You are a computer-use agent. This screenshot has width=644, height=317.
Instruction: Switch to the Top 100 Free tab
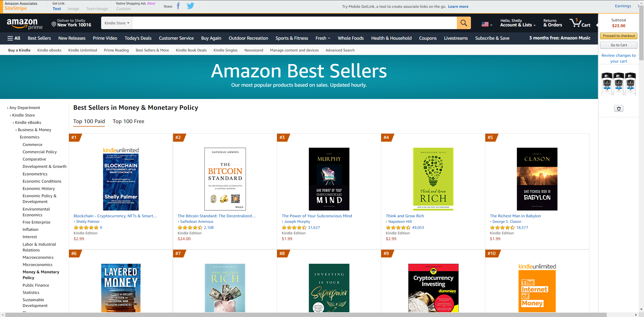click(x=128, y=121)
